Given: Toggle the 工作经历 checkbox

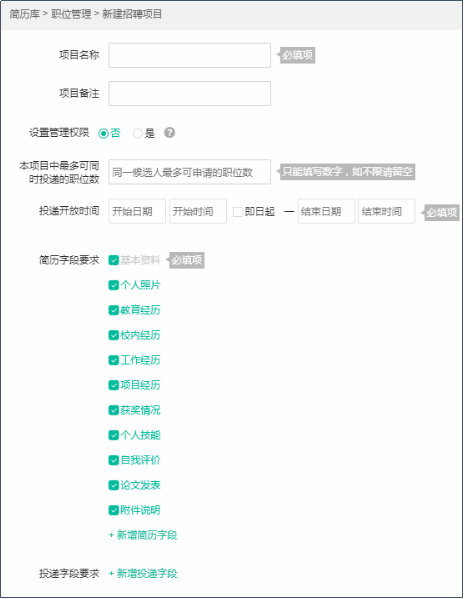Looking at the screenshot, I should point(114,360).
